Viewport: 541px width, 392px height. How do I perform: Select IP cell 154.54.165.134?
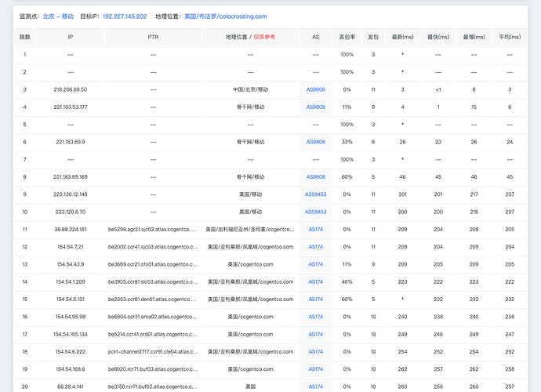pyautogui.click(x=71, y=334)
